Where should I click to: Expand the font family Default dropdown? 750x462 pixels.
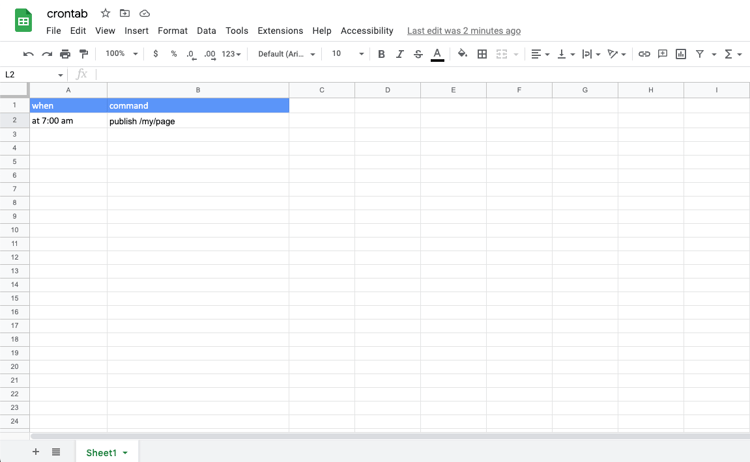pos(286,54)
